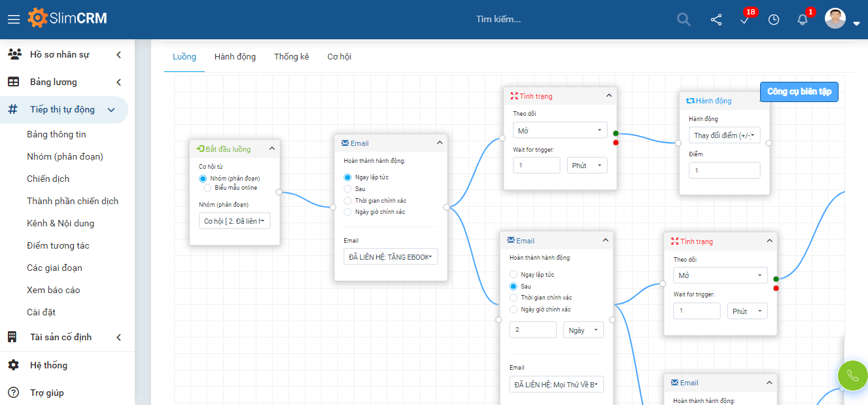
Task: Switch to the "Hành động" tab
Action: 235,57
